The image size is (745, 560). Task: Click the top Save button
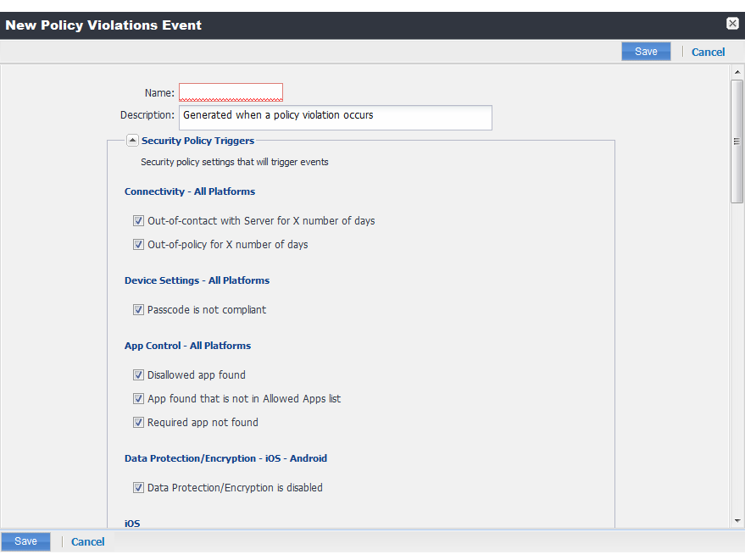coord(645,51)
